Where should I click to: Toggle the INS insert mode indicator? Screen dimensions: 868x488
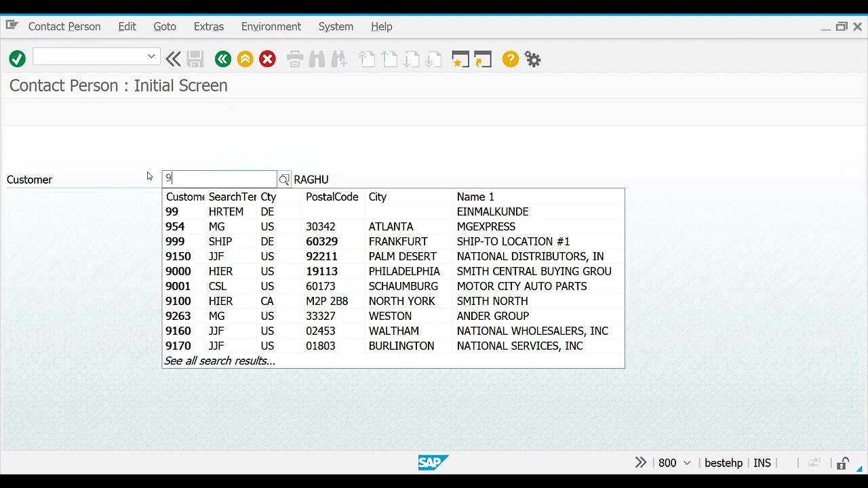coord(762,463)
